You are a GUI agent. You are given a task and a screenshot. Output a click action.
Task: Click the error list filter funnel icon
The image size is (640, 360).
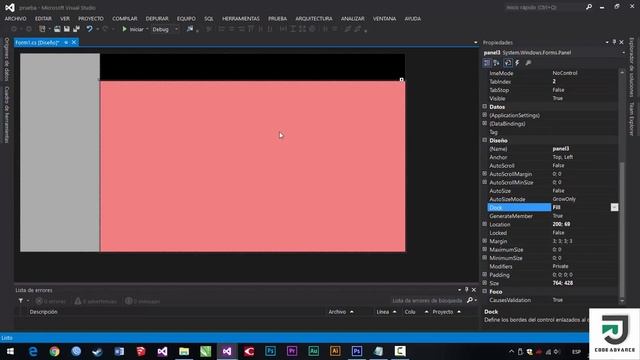[x=20, y=301]
